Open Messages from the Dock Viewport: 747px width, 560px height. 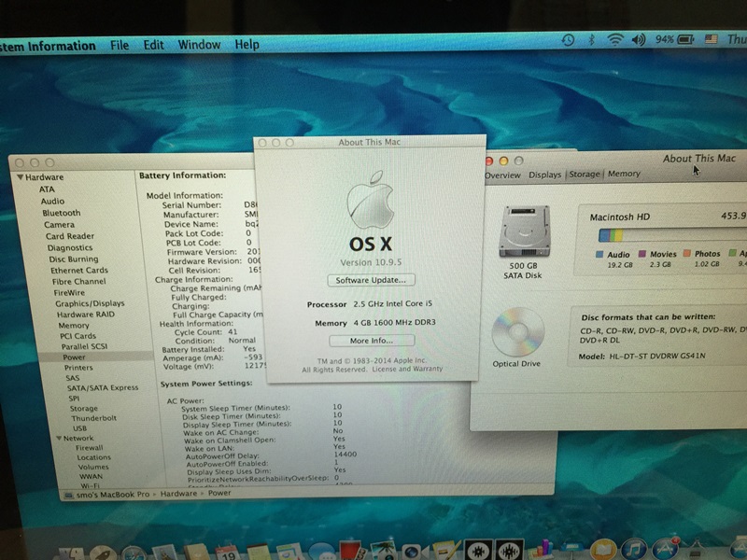[321, 553]
